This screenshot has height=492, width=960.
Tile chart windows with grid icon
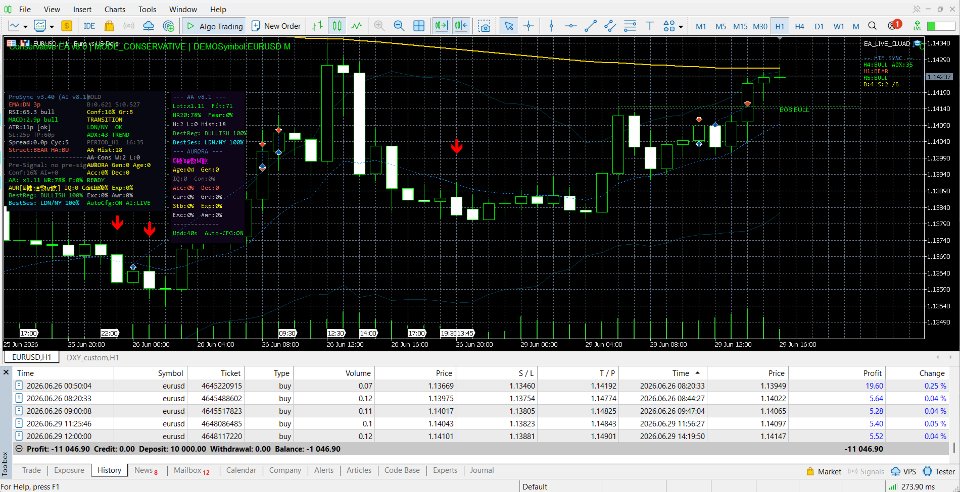419,26
